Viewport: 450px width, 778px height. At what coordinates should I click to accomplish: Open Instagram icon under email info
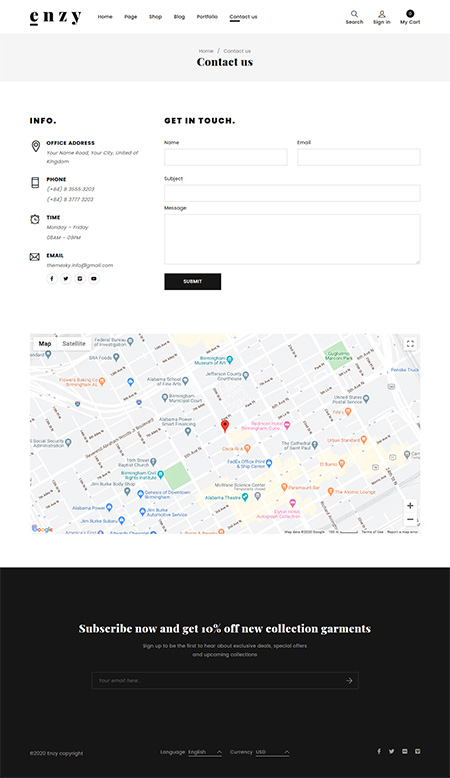click(x=80, y=279)
